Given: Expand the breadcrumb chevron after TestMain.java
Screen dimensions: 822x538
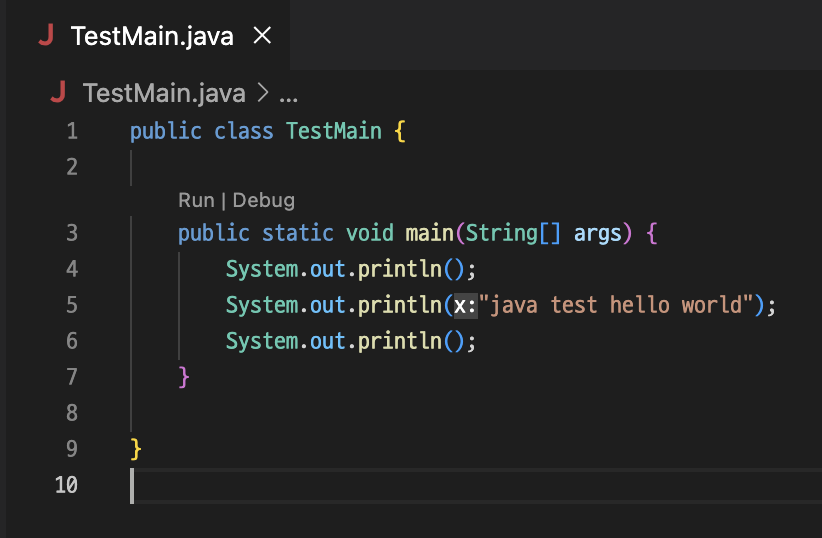Looking at the screenshot, I should pyautogui.click(x=263, y=93).
